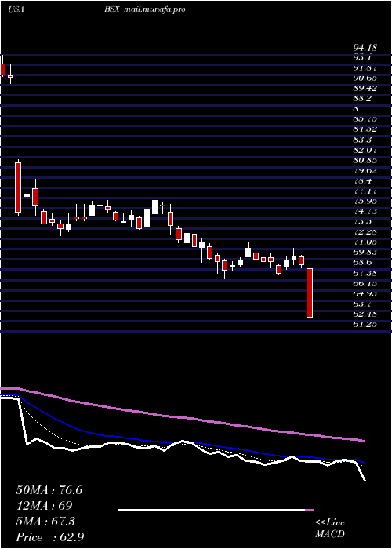Click the mail.munafa.pro watermark text
The image size is (392, 549).
click(x=154, y=9)
